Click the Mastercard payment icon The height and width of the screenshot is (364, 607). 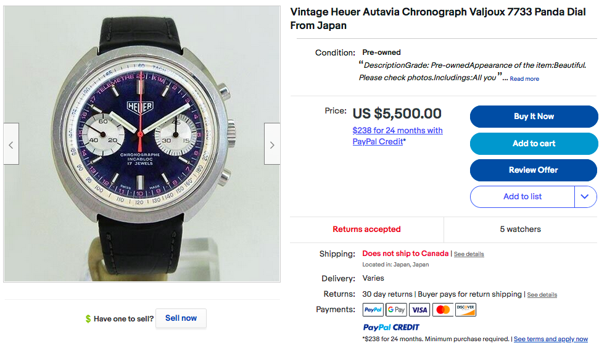442,309
